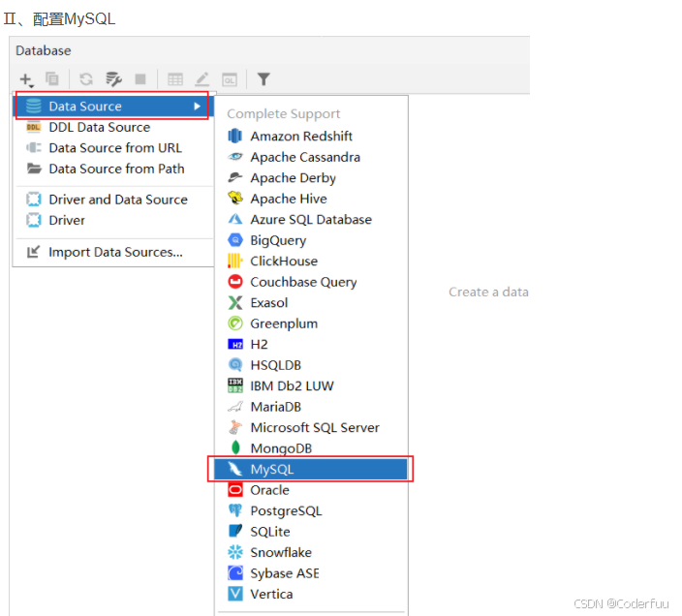Select the Data Source menu item

coord(111,107)
